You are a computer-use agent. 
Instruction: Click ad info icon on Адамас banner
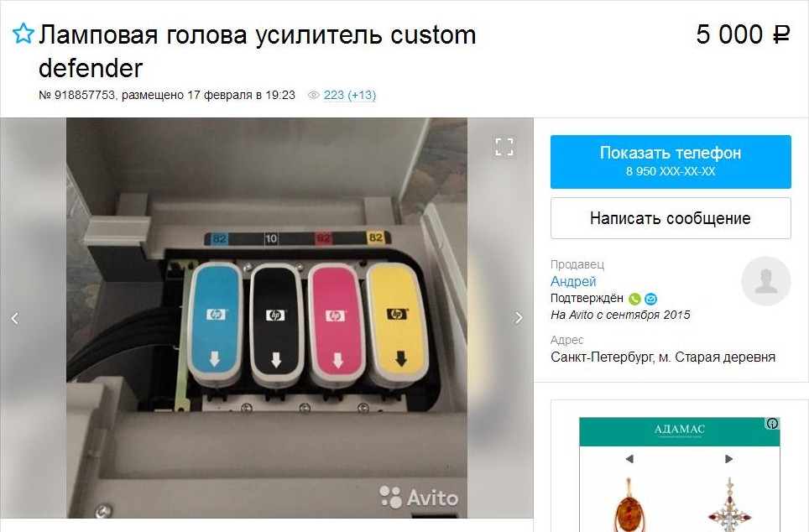(x=772, y=424)
